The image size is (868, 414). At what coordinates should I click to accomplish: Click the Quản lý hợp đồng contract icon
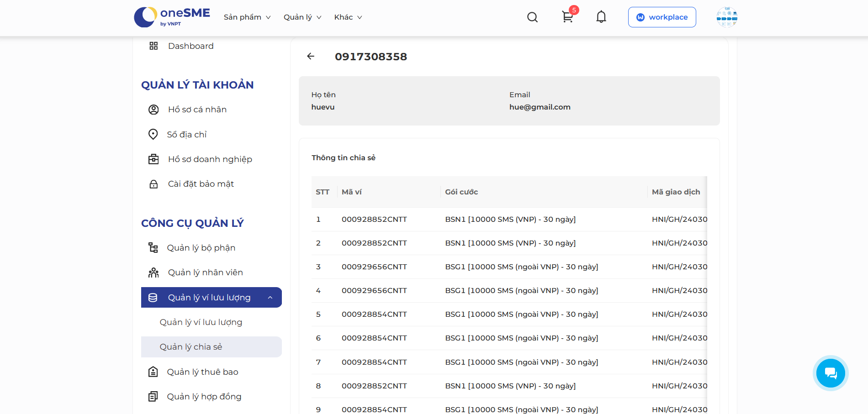click(x=153, y=396)
